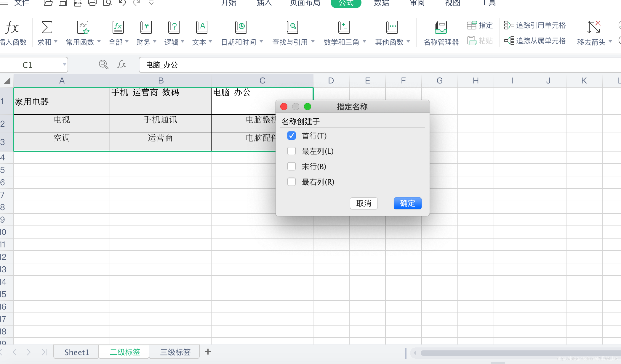Open the All functions icon
This screenshot has height=364, width=621.
click(x=118, y=27)
